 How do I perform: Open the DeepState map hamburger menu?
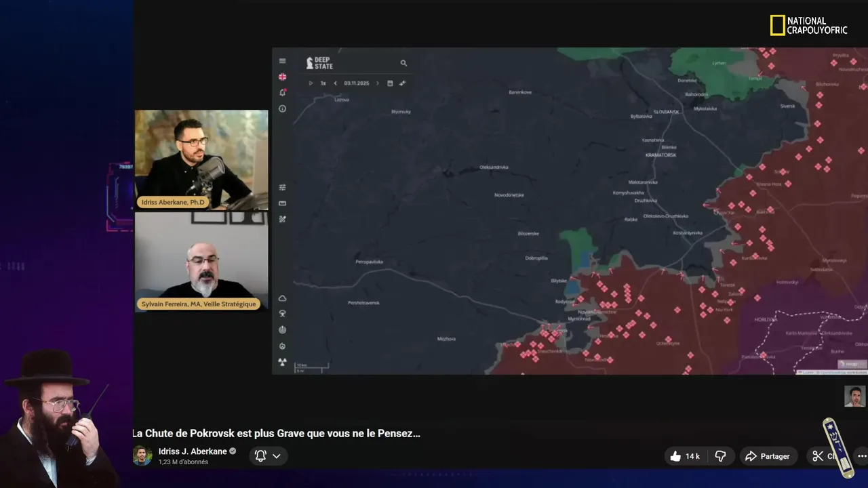pyautogui.click(x=282, y=61)
